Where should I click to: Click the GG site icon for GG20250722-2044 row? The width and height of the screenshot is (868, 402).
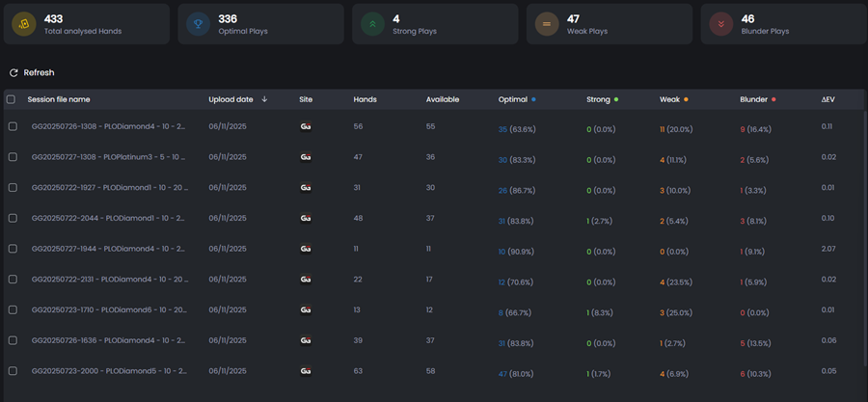(306, 219)
